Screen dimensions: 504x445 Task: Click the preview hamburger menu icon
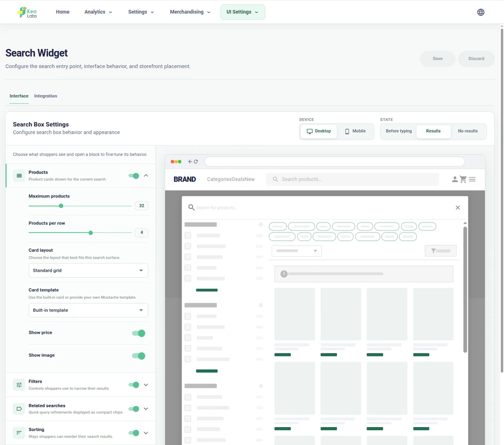pyautogui.click(x=472, y=179)
